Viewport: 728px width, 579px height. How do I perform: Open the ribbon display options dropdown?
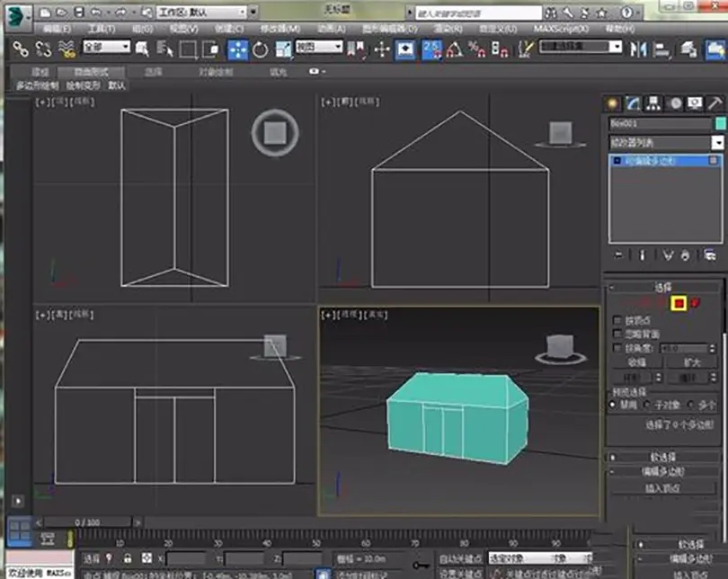tap(317, 72)
